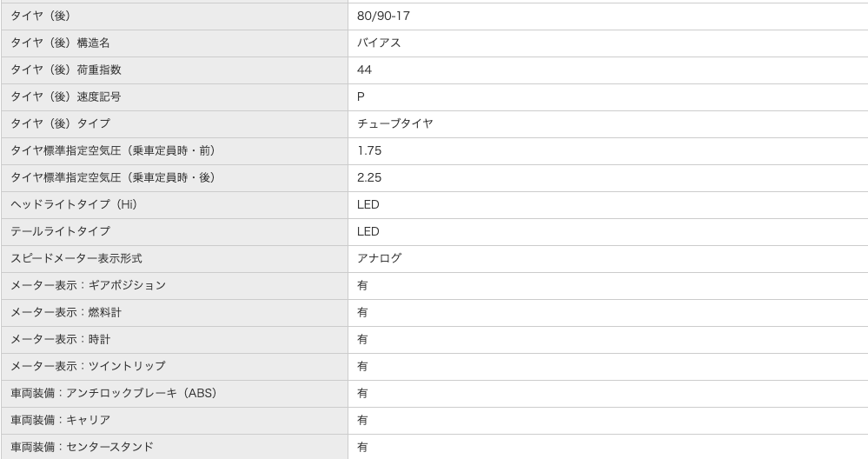This screenshot has width=868, height=459.
Task: Click the メーター表示：ギアポジション label
Action: coord(88,286)
